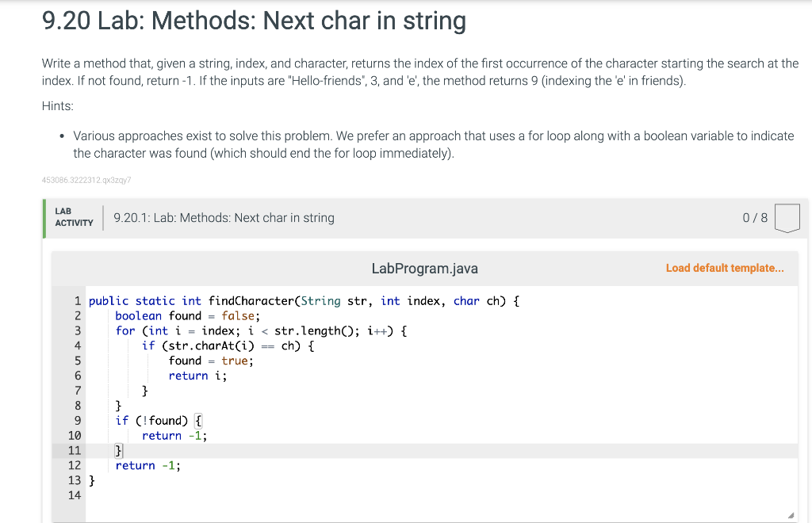Click the ID text 453086.3222312.qx3zqy7
The image size is (812, 523).
86,180
